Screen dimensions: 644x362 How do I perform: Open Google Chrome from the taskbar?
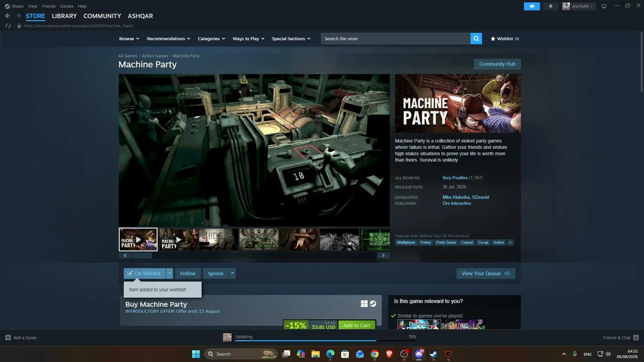tap(374, 354)
